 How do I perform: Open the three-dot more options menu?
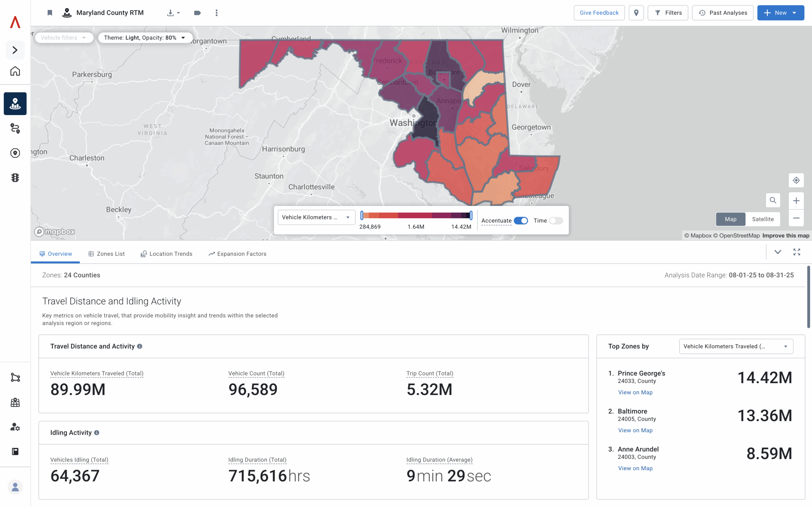216,13
